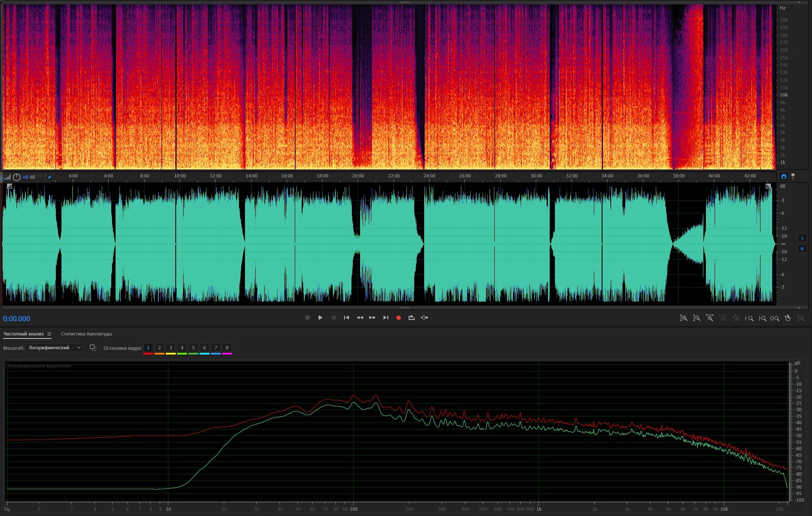The width and height of the screenshot is (812, 516).
Task: Zoom in amplitude icon
Action: (683, 318)
